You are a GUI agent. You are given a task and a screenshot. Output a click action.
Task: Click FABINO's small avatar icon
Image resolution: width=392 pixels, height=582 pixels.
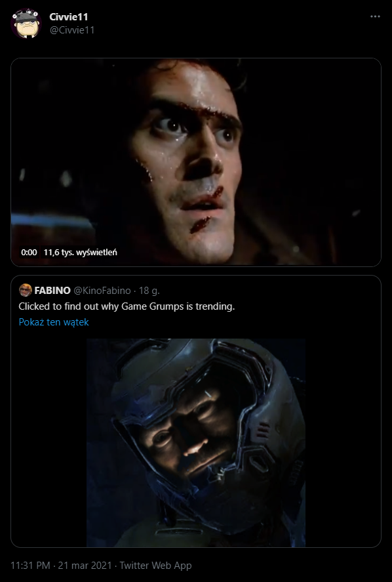(25, 290)
